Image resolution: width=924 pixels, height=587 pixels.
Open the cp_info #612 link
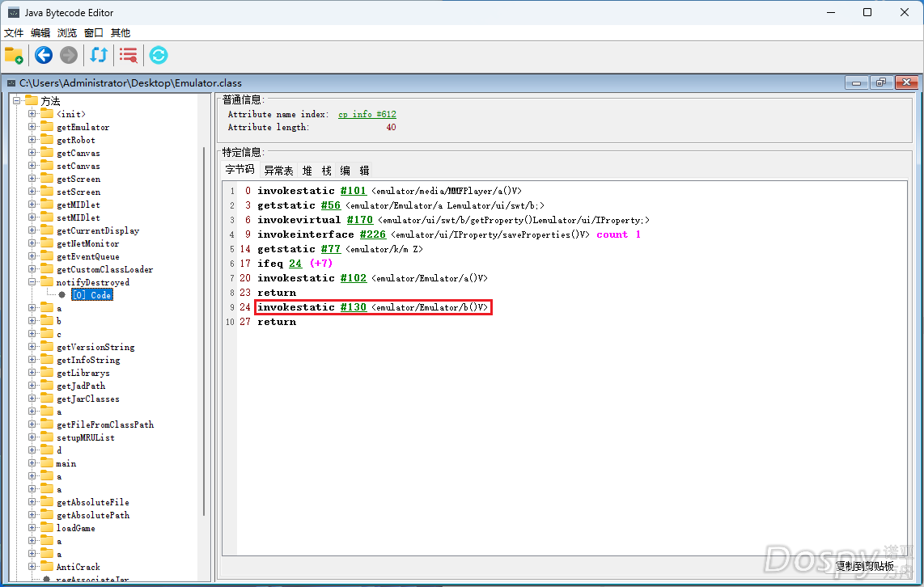(x=367, y=114)
